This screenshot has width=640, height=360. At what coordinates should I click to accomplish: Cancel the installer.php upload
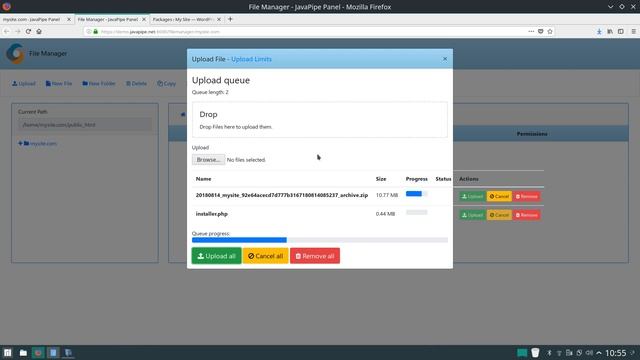click(x=499, y=215)
